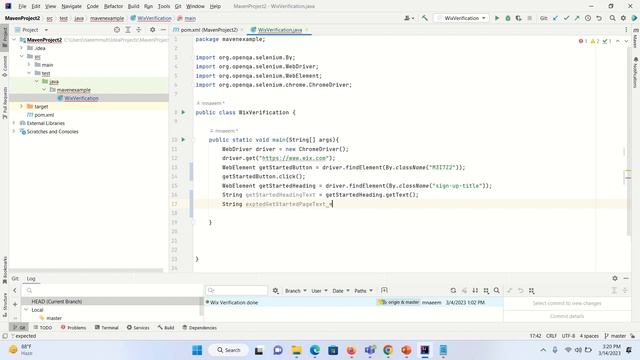Open the Problems tool window
This screenshot has height=360, width=640.
(x=73, y=327)
